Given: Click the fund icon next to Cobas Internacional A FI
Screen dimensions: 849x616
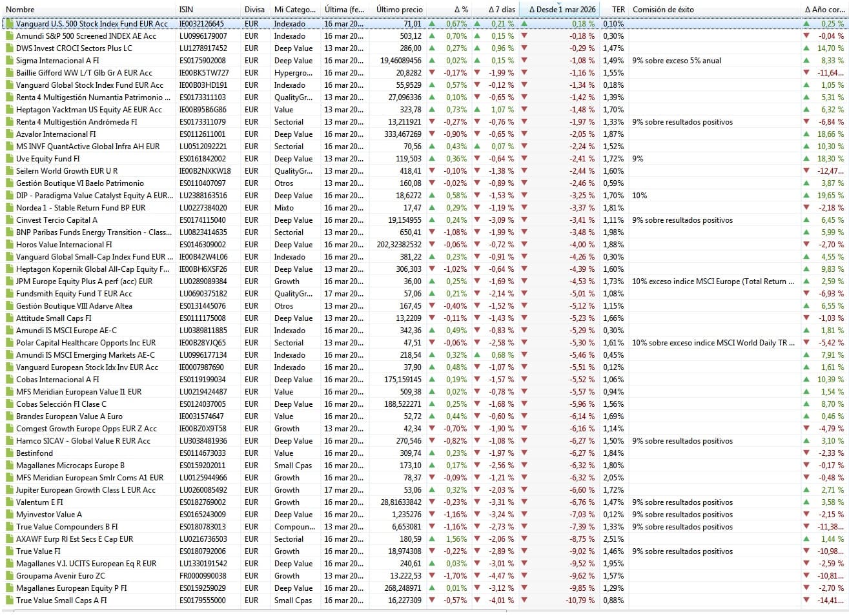Looking at the screenshot, I should [x=9, y=380].
